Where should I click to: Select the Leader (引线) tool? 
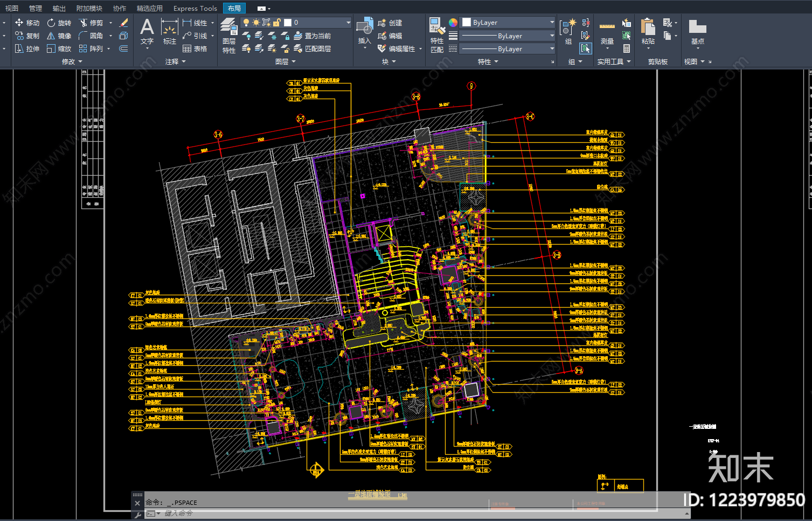[195, 36]
